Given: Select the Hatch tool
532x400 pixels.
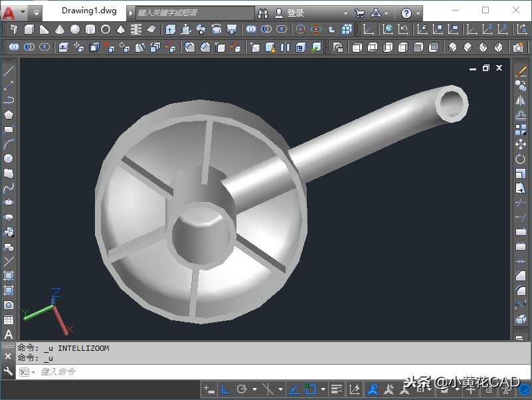Looking at the screenshot, I should tap(8, 276).
